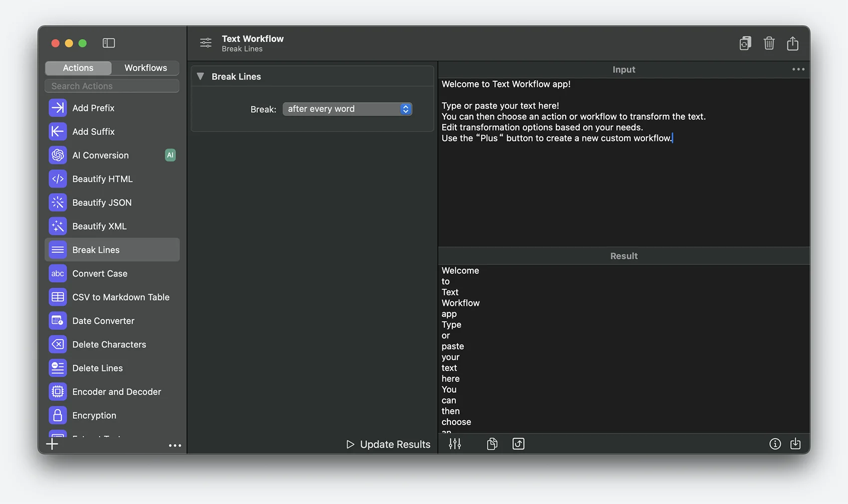The width and height of the screenshot is (848, 504).
Task: Click the Convert Case abc icon
Action: 58,274
